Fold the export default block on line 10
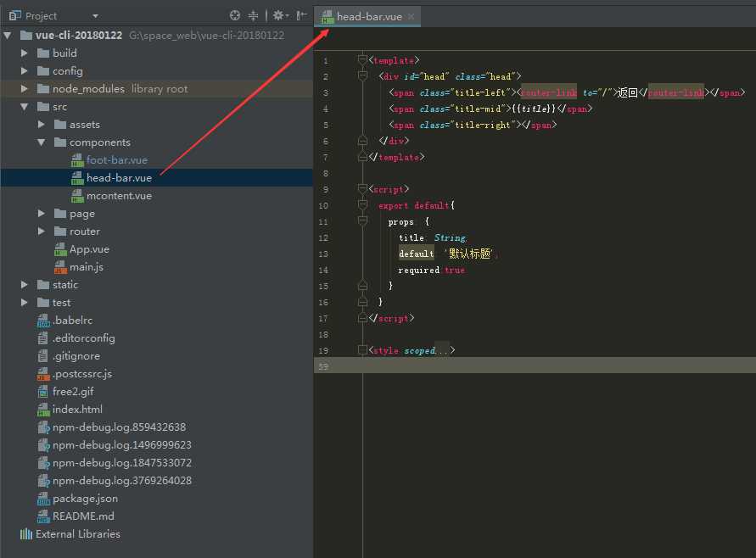Viewport: 756px width, 558px height. tap(362, 204)
